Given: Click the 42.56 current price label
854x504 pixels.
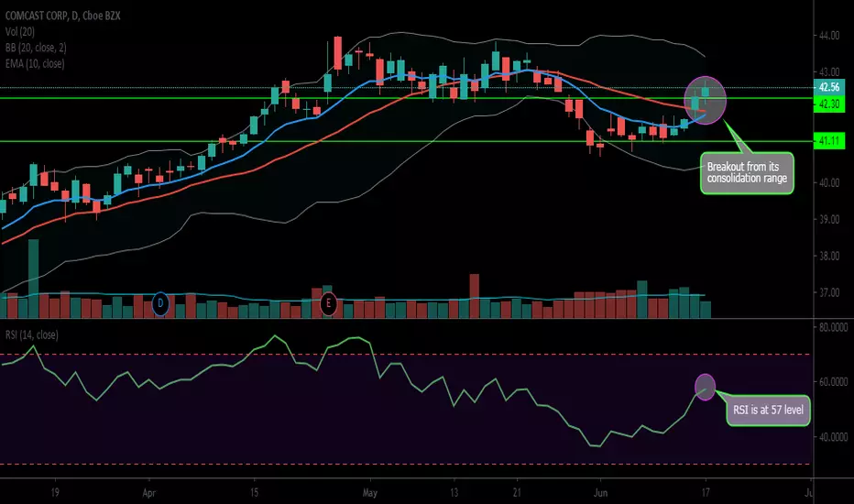Looking at the screenshot, I should coord(829,87).
